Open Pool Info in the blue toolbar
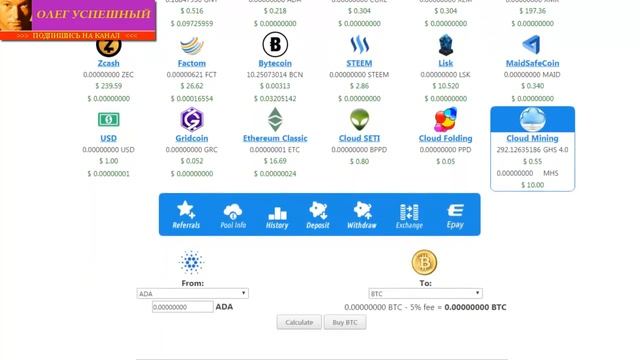Viewport: 640px width, 360px height. 233,216
